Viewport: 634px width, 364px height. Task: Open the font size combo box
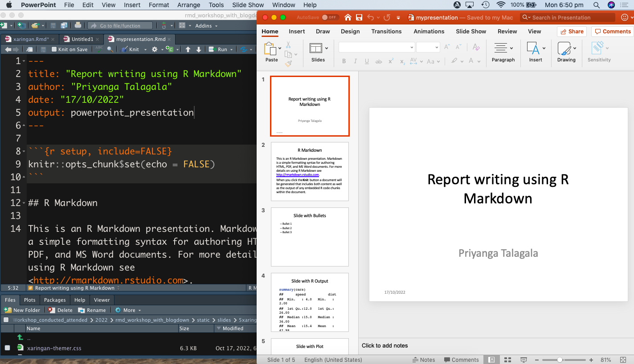[x=428, y=47]
